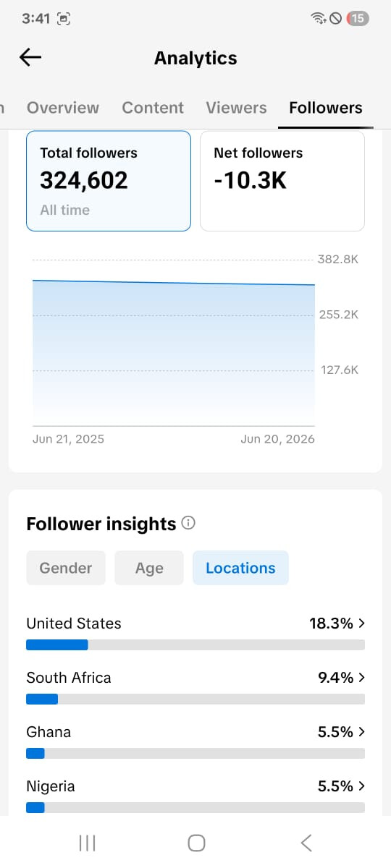Show Age follower insights
Image resolution: width=391 pixels, height=868 pixels.
pos(149,568)
